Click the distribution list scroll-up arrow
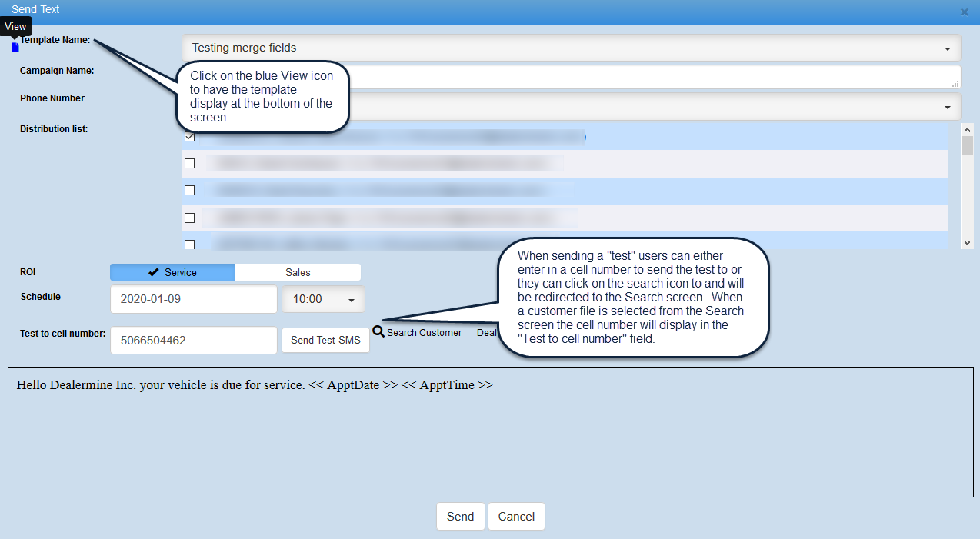This screenshot has height=539, width=980. (968, 129)
